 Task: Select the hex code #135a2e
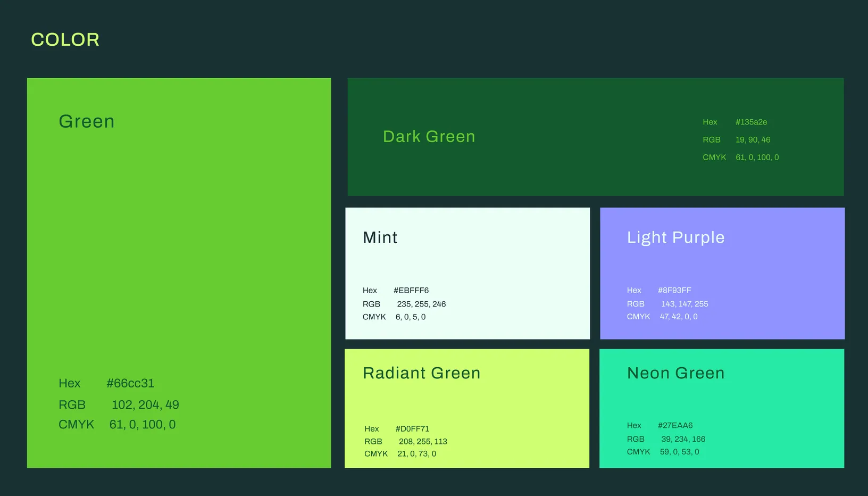[751, 122]
